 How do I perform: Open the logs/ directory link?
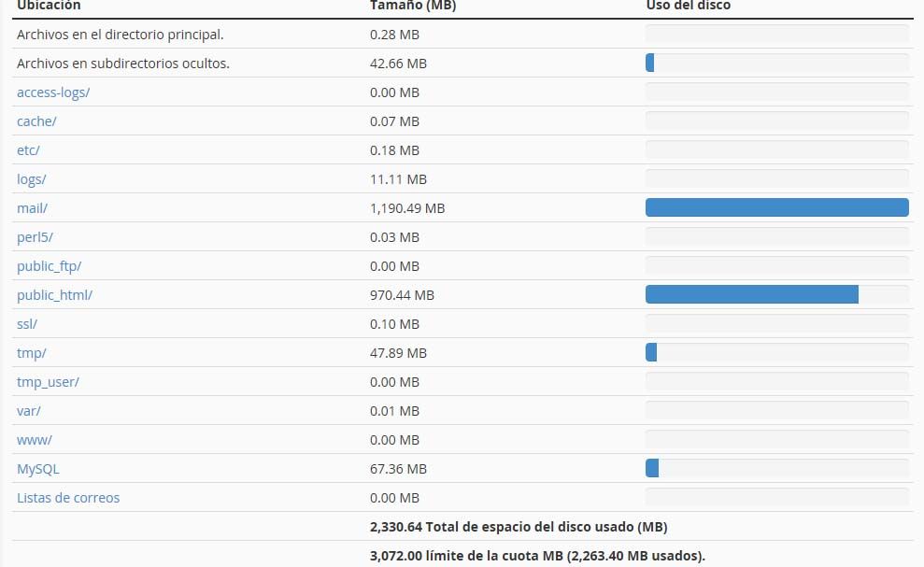point(31,179)
